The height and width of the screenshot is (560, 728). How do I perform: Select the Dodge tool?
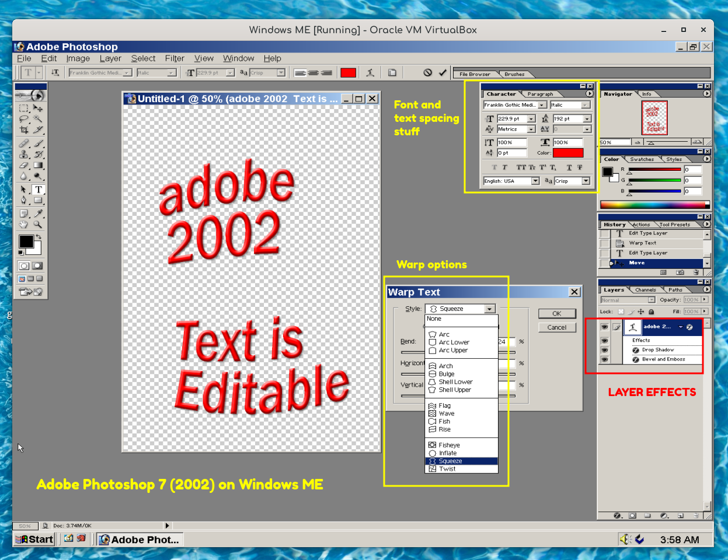[x=38, y=177]
